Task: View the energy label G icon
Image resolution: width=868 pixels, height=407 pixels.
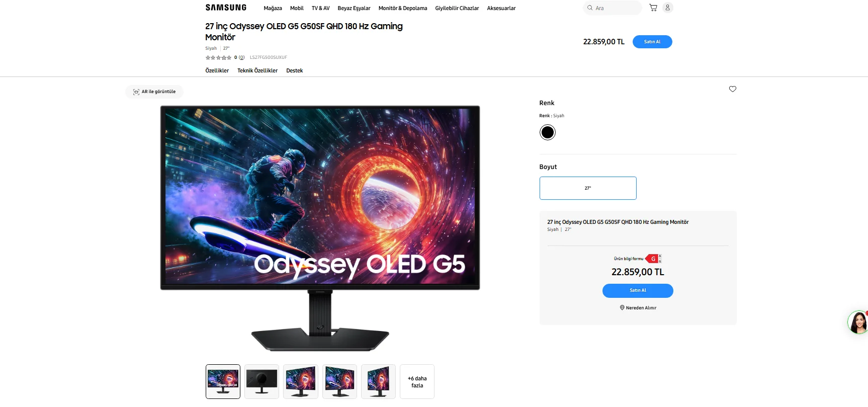Action: click(653, 259)
